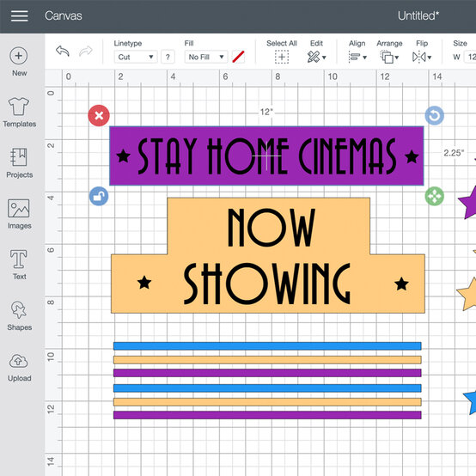The image size is (476, 476).
Task: Click the Select All icon
Action: 282,57
